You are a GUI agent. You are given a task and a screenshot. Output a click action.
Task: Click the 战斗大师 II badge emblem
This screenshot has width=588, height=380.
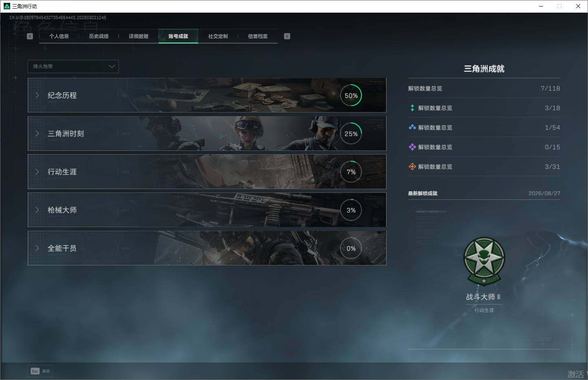484,261
